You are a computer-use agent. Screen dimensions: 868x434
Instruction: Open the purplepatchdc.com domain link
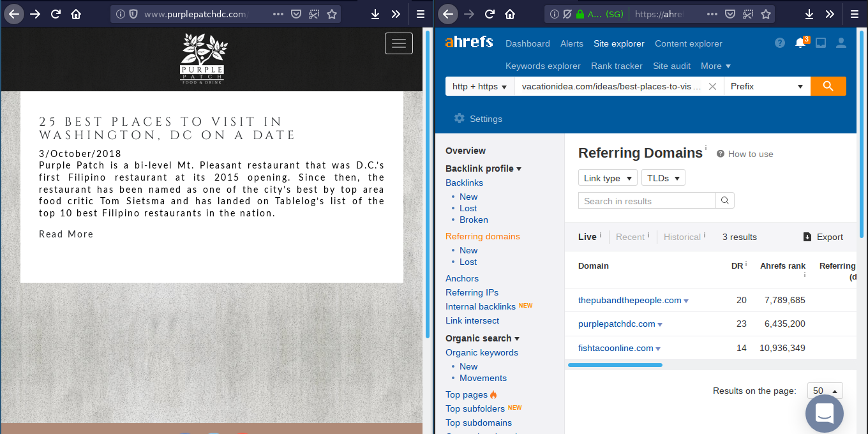pyautogui.click(x=617, y=324)
